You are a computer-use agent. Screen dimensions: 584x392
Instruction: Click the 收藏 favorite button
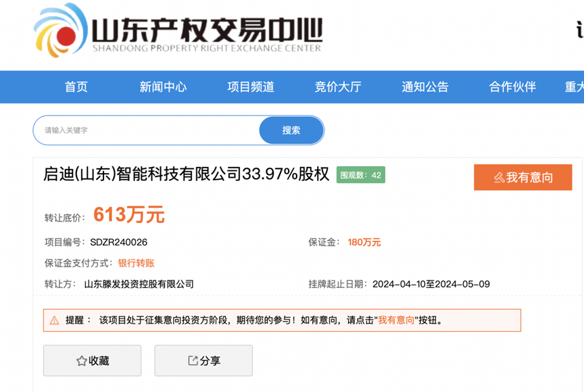click(x=92, y=360)
